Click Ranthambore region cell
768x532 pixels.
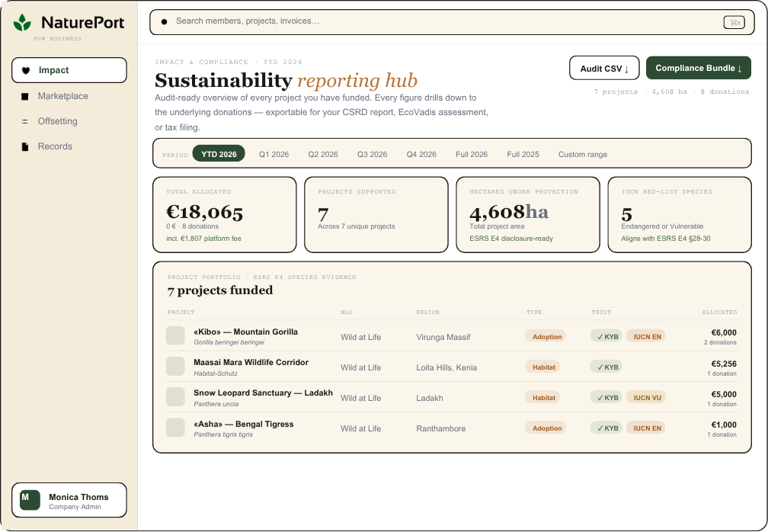(441, 428)
